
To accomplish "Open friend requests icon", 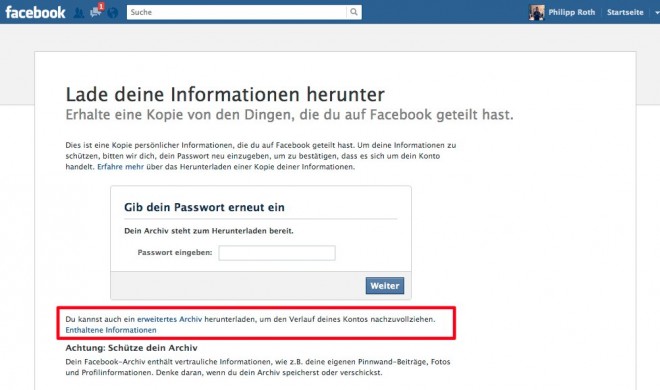I will (78, 13).
